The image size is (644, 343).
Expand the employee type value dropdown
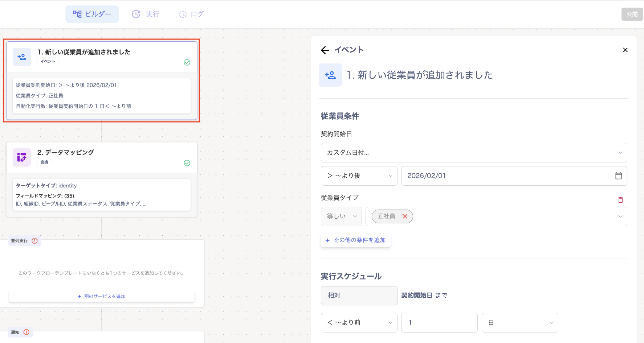click(620, 216)
